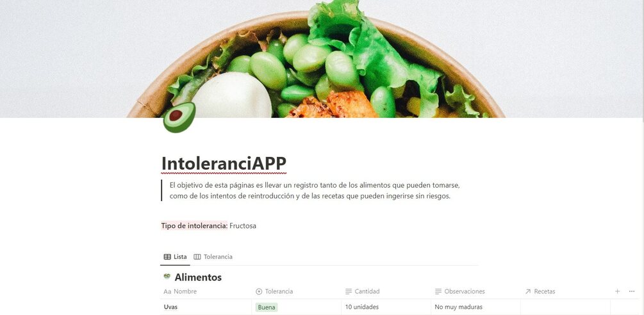Click the Alimentos database emoji icon
This screenshot has height=315, width=644.
(x=167, y=277)
